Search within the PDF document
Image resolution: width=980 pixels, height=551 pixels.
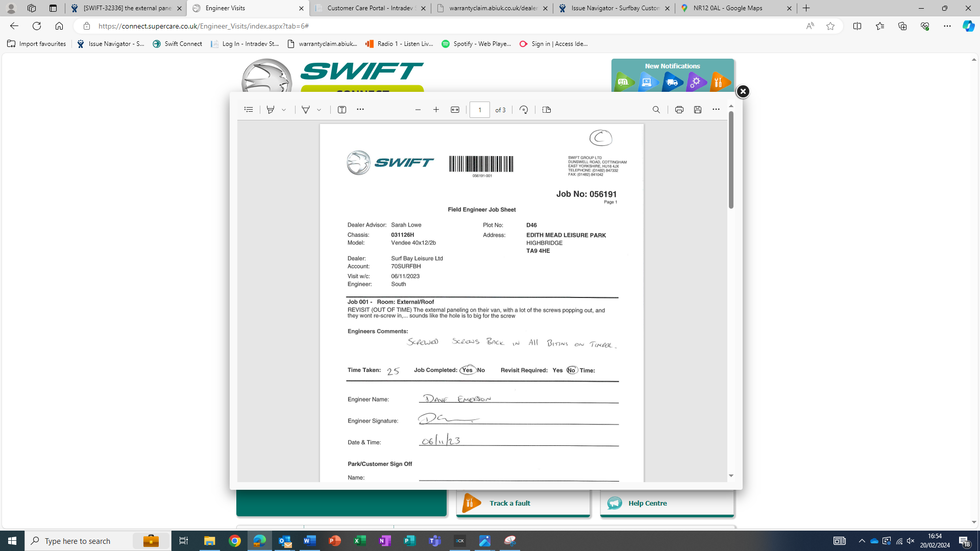[x=656, y=110]
